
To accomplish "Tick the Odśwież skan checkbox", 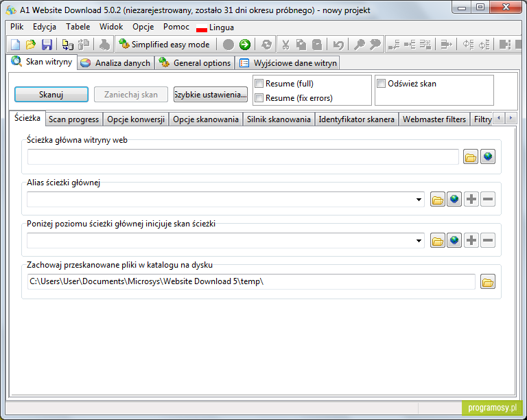I will coord(381,83).
